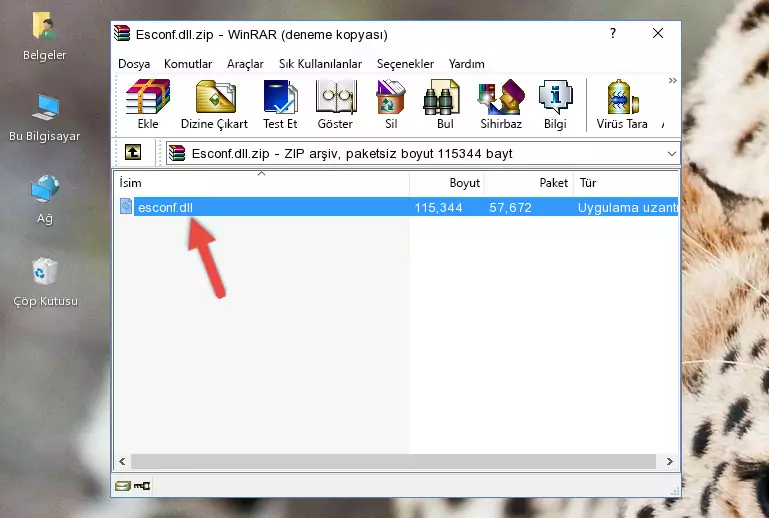
Task: Sort by İsim column header
Action: 262,183
